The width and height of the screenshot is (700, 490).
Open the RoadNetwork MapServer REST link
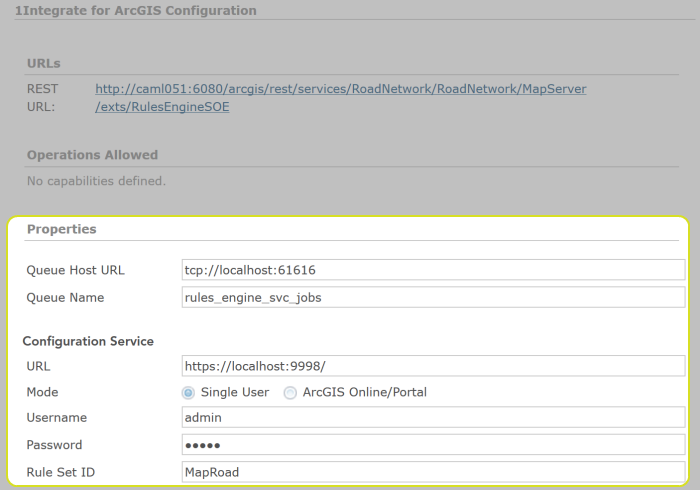340,89
